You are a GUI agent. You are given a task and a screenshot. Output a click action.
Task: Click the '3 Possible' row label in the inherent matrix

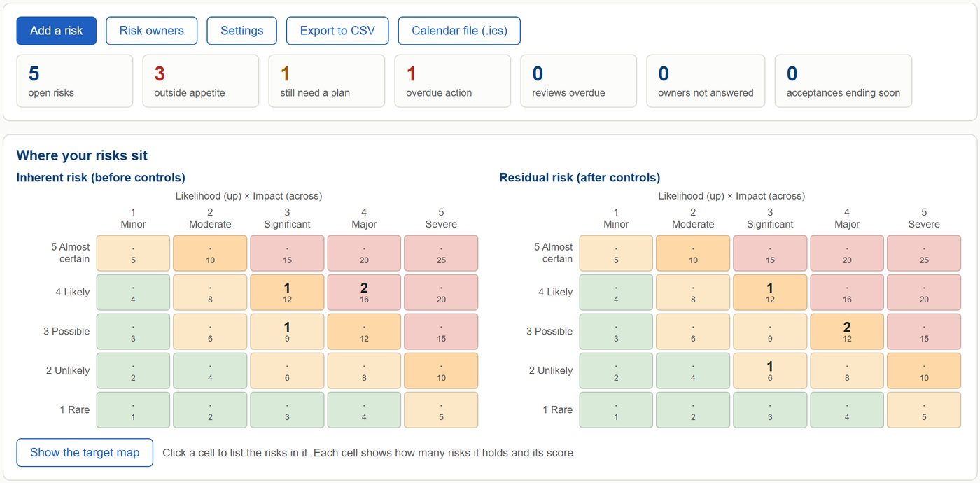coord(66,332)
